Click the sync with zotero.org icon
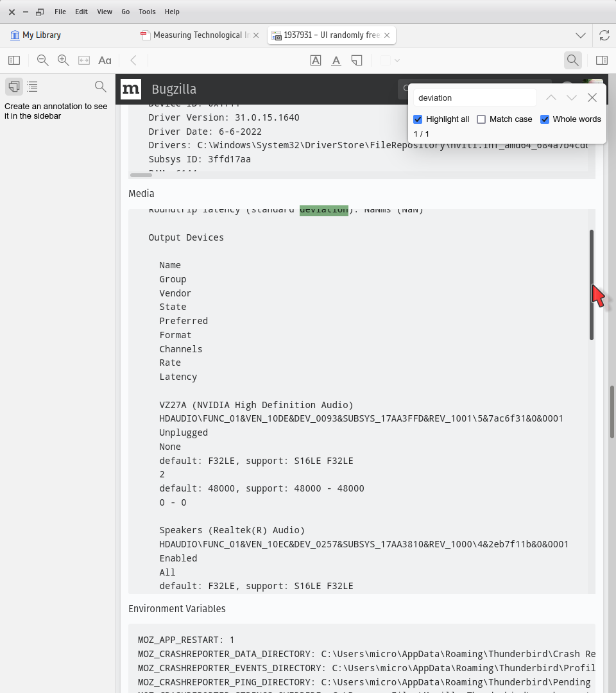Viewport: 616px width, 693px height. (x=604, y=35)
